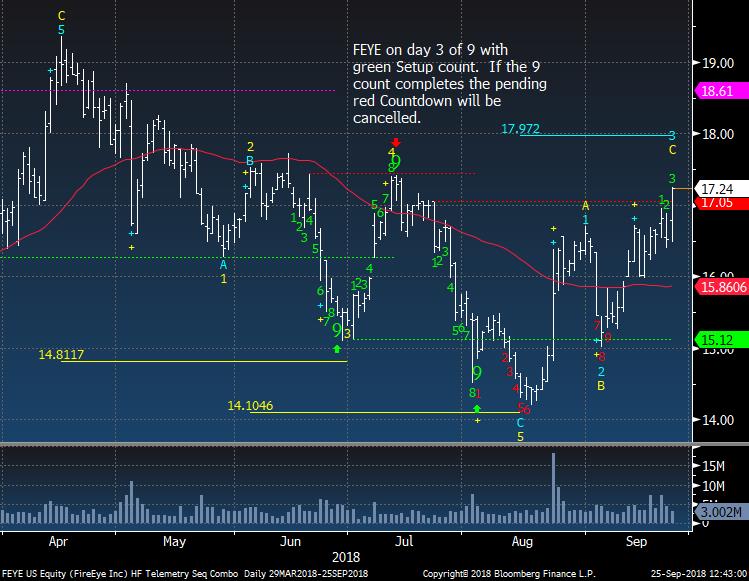Select the 3.002M volume tag
The height and width of the screenshot is (581, 749).
(718, 513)
